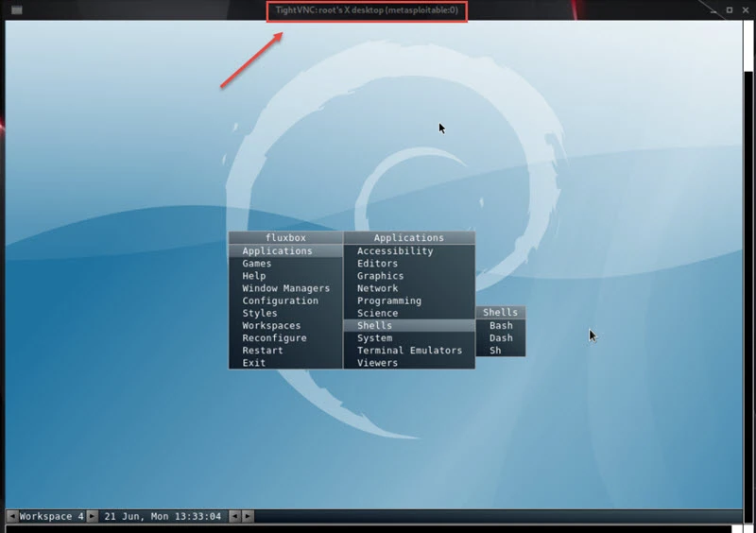Click the clock showing 21 Jun, Mon 13:33:04

coord(163,516)
